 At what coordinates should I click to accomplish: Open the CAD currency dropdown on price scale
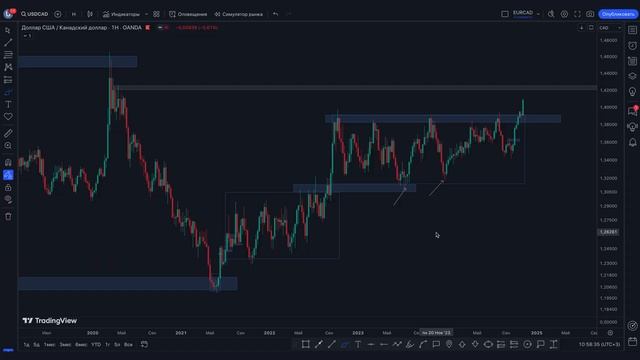[610, 28]
